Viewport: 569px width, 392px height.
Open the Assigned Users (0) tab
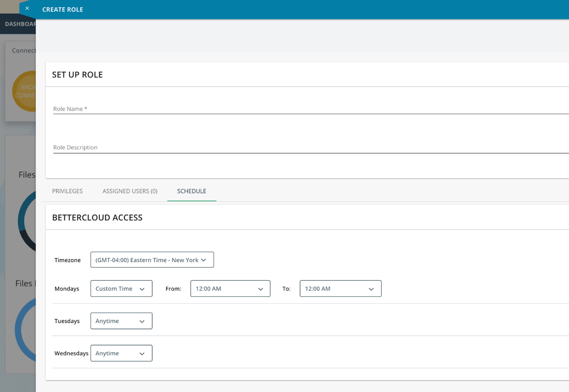tap(130, 191)
